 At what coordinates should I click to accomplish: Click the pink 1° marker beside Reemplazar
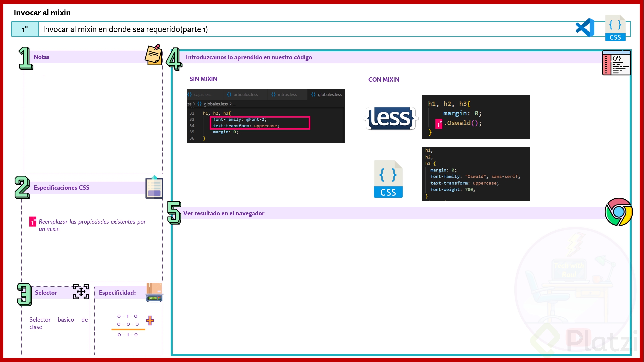pos(33,222)
